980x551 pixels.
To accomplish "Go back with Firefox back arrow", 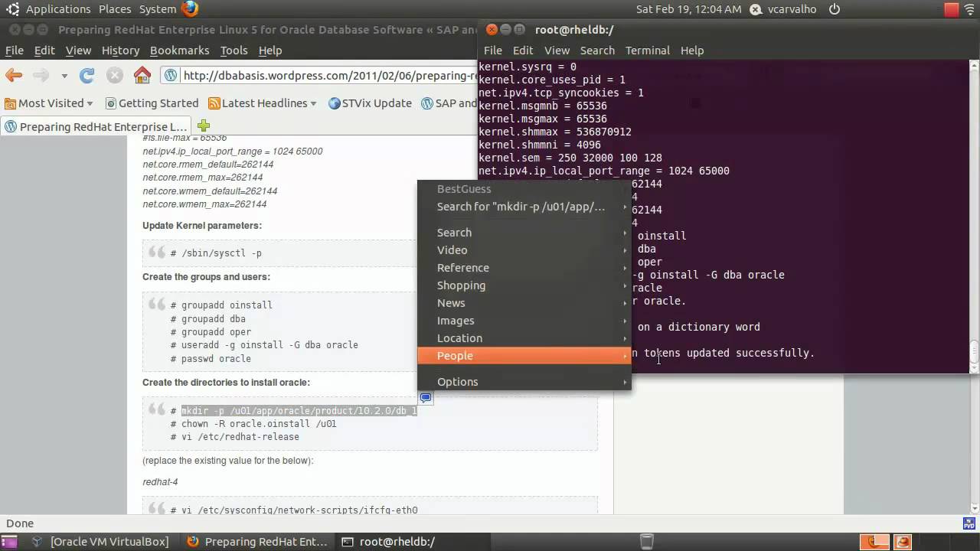I will [x=14, y=75].
